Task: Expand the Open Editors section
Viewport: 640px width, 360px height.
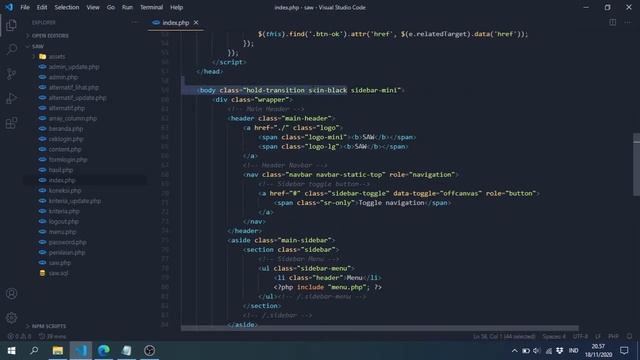Action: (x=50, y=36)
